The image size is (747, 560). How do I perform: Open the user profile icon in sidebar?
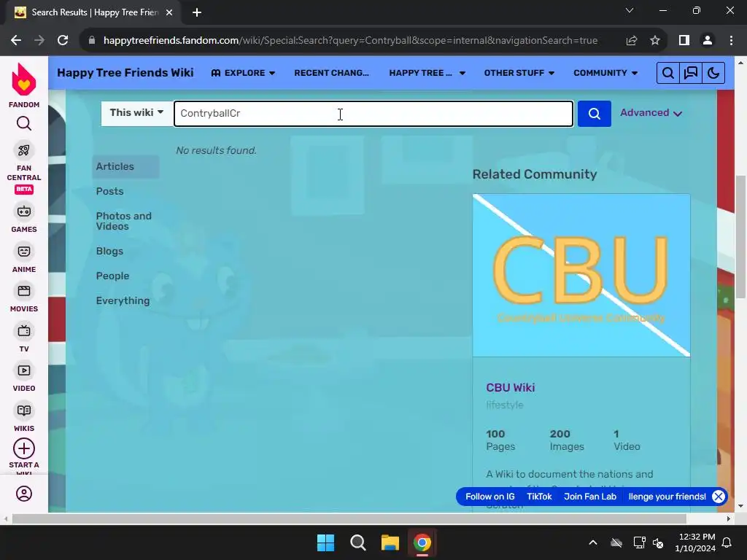pyautogui.click(x=24, y=494)
